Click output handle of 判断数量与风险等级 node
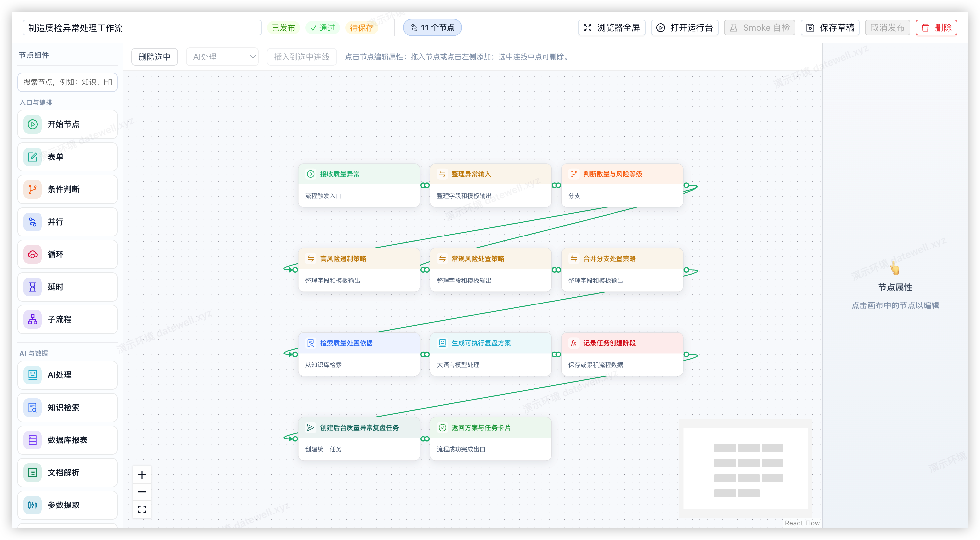Viewport: 980px width, 540px height. coord(686,185)
